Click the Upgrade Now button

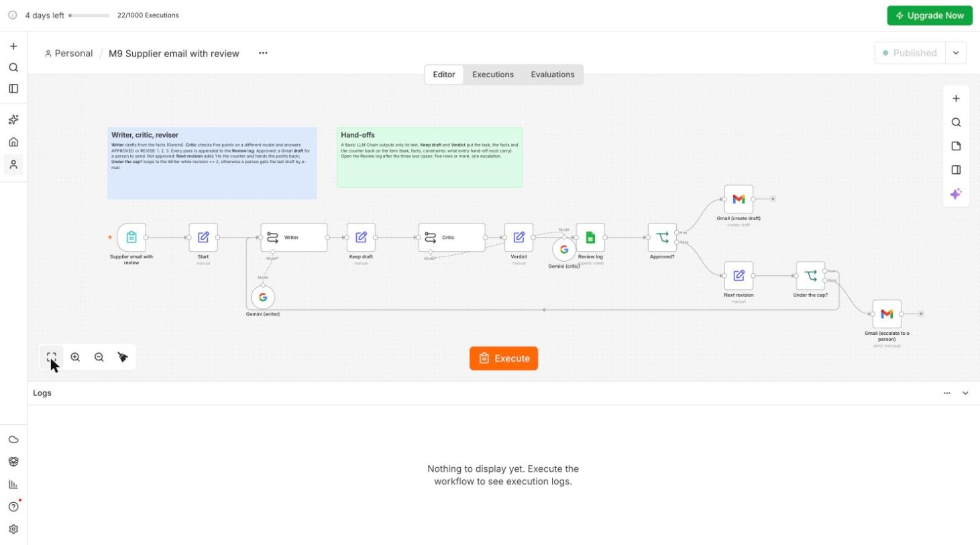click(930, 15)
